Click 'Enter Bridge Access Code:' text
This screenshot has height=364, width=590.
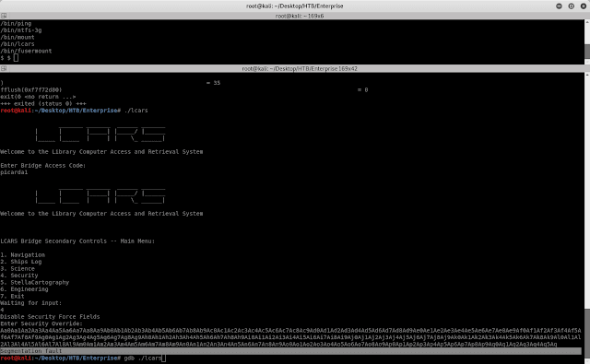click(x=43, y=166)
